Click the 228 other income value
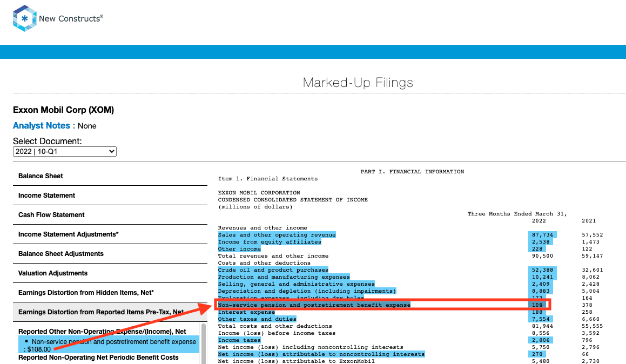Image resolution: width=626 pixels, height=364 pixels. click(x=537, y=248)
